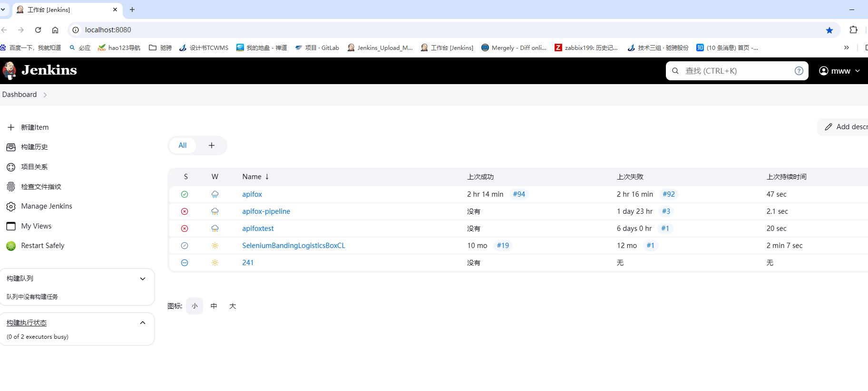
Task: Click the Restart Safely green icon
Action: tap(11, 246)
